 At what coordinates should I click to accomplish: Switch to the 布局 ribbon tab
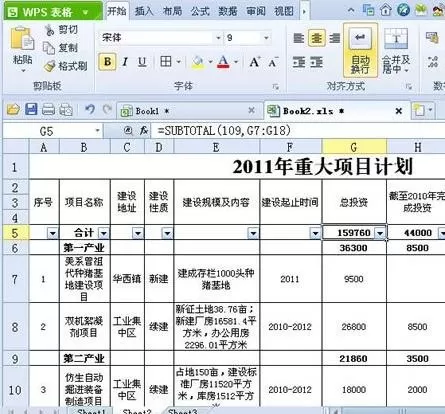(172, 11)
